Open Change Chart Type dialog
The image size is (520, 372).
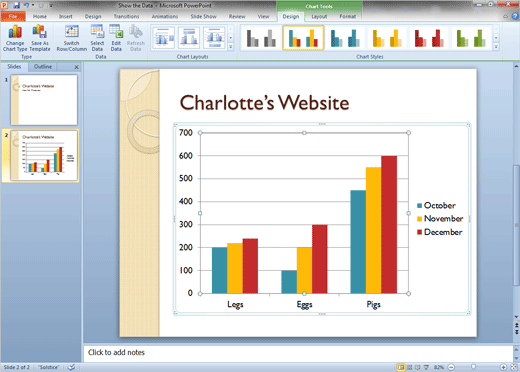[15, 38]
